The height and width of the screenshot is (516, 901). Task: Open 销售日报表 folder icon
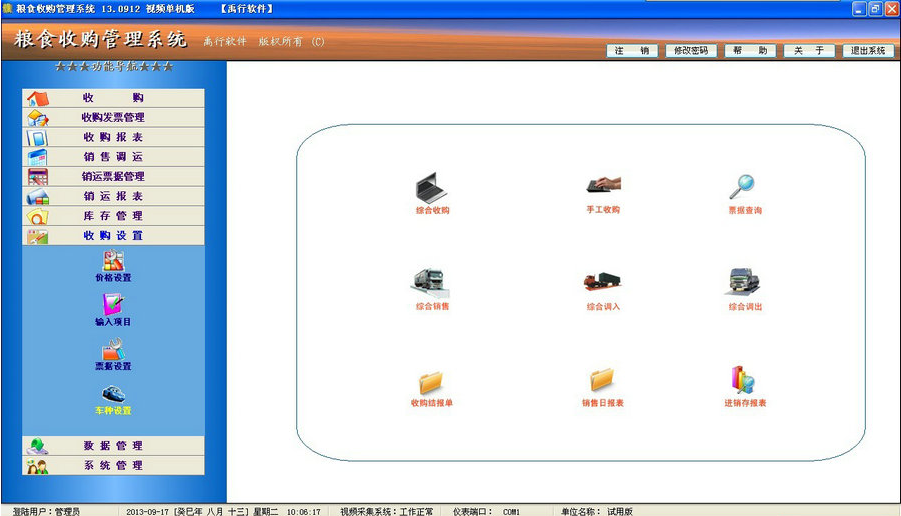click(602, 380)
